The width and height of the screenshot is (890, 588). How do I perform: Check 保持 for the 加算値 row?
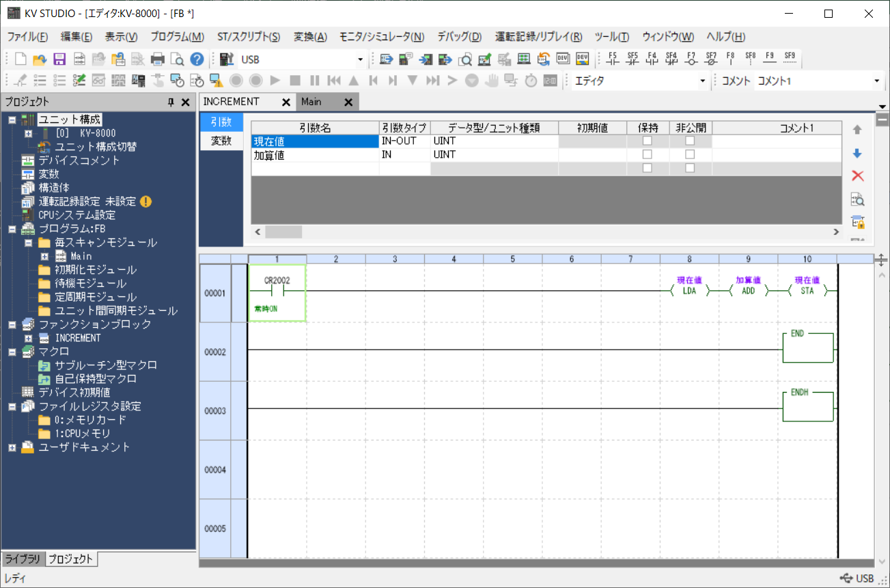pyautogui.click(x=648, y=154)
